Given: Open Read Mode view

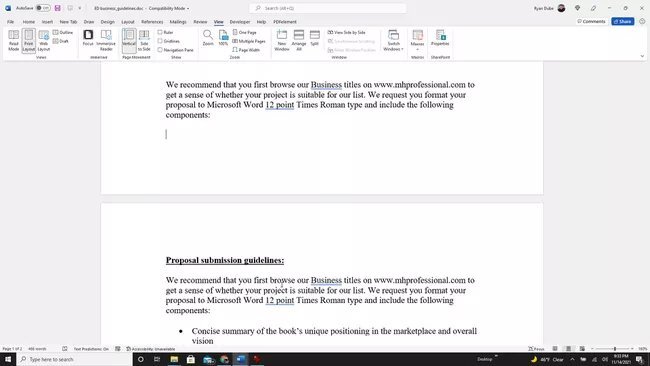Looking at the screenshot, I should (x=14, y=40).
